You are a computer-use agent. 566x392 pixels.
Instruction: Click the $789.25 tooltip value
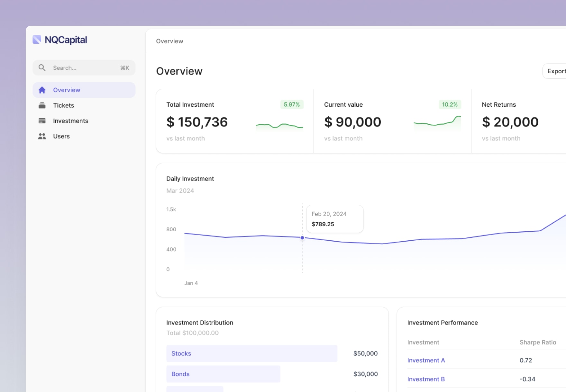click(323, 224)
